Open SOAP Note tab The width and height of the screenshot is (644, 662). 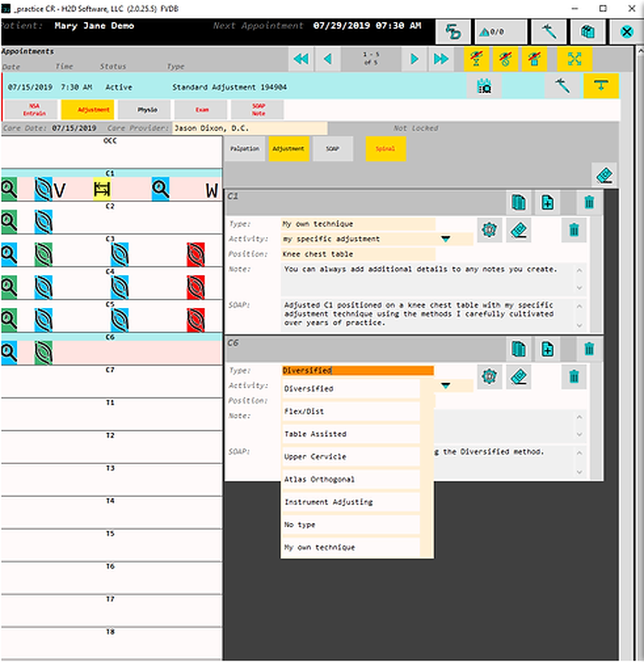point(258,109)
